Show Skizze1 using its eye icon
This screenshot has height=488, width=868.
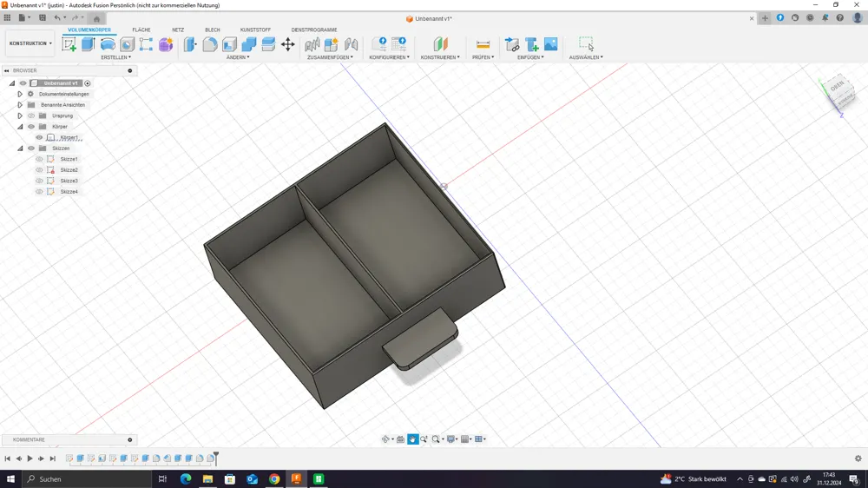click(39, 159)
